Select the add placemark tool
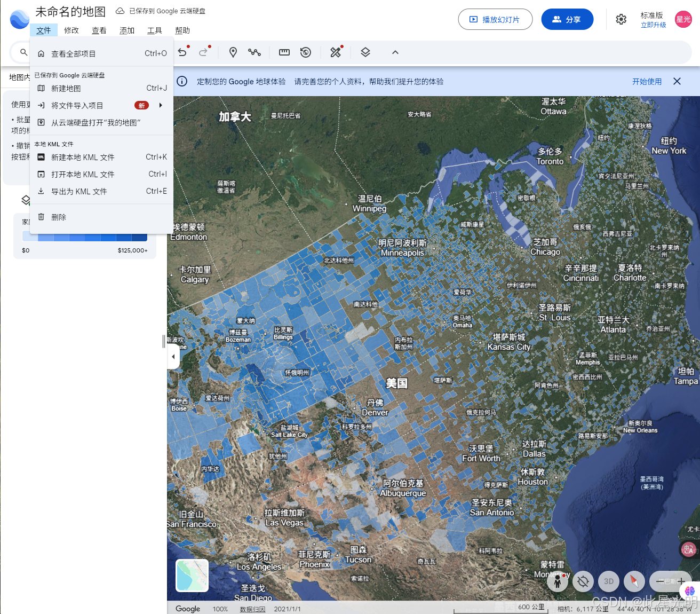 [x=233, y=52]
